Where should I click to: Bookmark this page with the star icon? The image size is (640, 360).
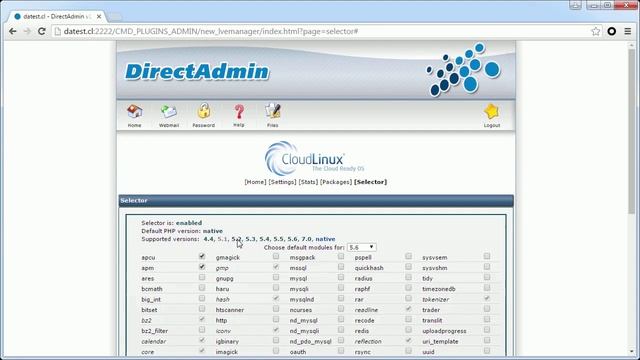click(596, 31)
